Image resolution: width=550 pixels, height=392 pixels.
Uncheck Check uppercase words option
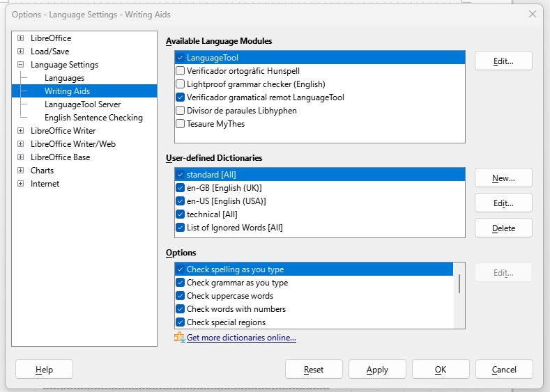181,296
